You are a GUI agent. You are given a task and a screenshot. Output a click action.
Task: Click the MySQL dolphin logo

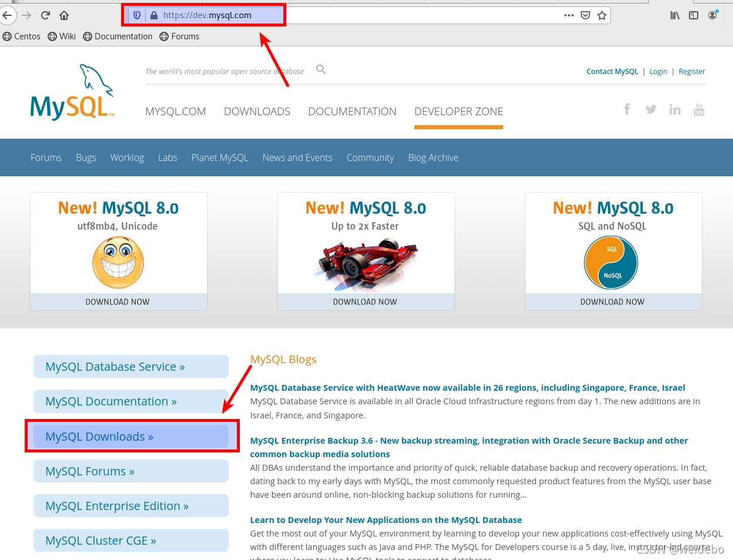click(x=72, y=92)
